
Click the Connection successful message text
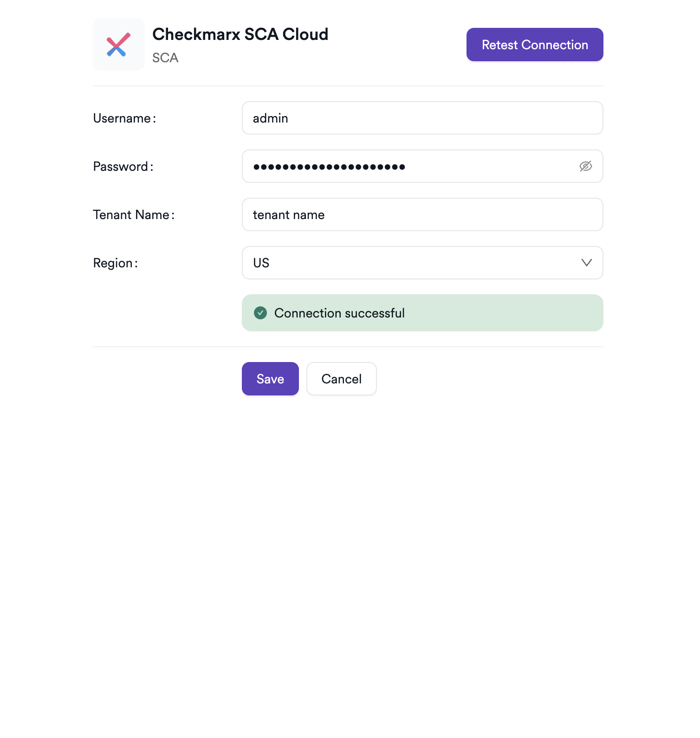339,313
